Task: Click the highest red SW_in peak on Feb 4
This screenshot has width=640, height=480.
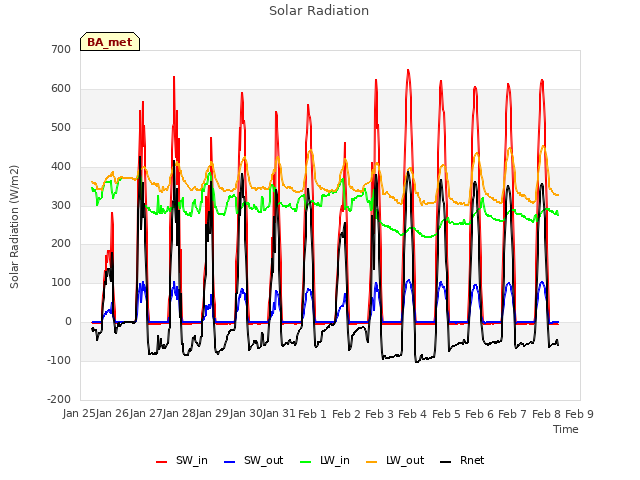Action: 408,70
